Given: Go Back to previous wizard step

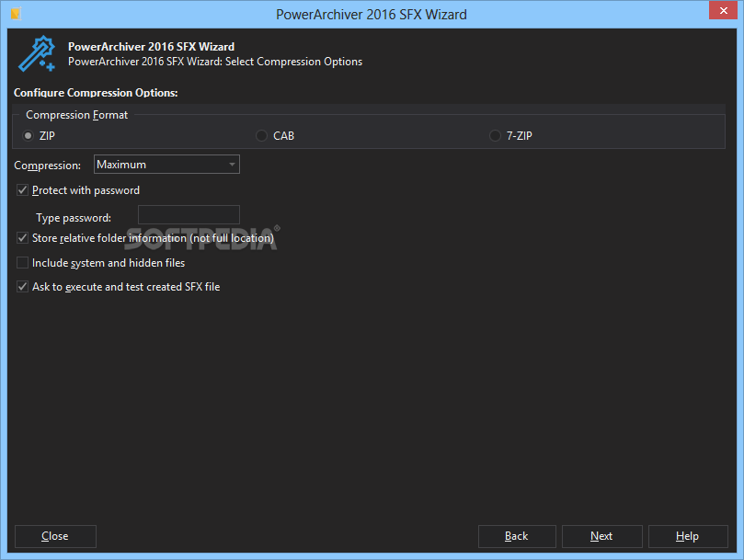Looking at the screenshot, I should (517, 536).
